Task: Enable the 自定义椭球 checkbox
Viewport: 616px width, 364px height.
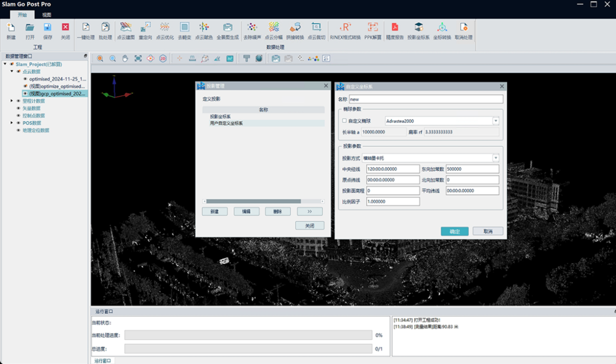Action: coord(344,121)
